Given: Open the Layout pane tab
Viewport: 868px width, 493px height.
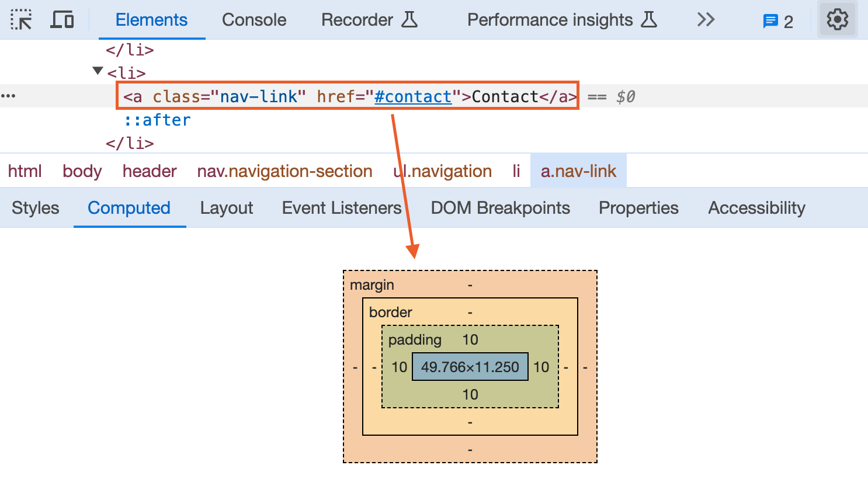Looking at the screenshot, I should pyautogui.click(x=227, y=208).
